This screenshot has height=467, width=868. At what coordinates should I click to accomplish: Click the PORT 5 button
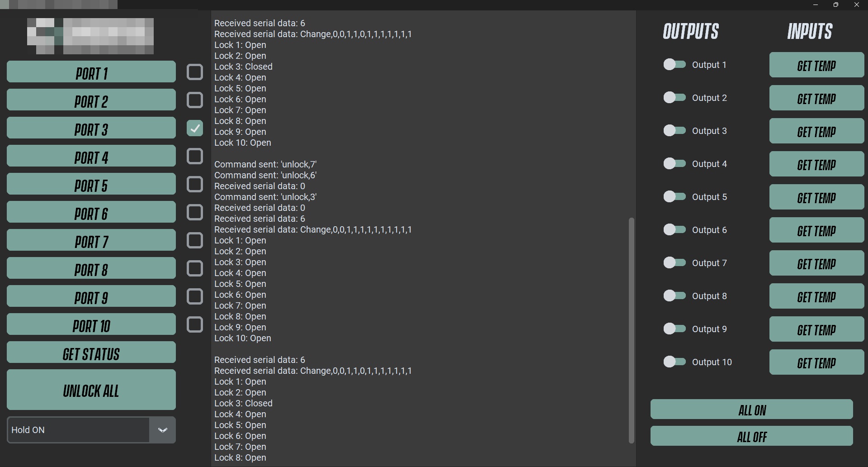pyautogui.click(x=91, y=184)
